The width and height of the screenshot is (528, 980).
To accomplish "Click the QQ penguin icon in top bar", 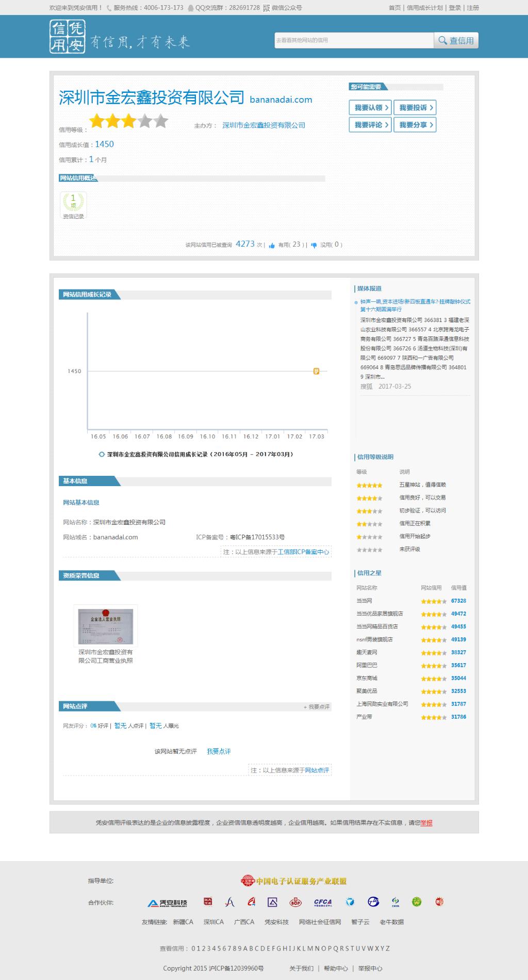I will (x=191, y=8).
